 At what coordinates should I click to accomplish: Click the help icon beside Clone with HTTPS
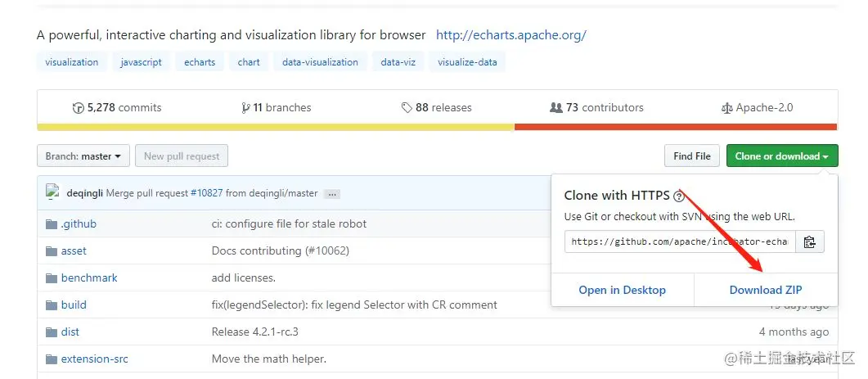click(679, 196)
